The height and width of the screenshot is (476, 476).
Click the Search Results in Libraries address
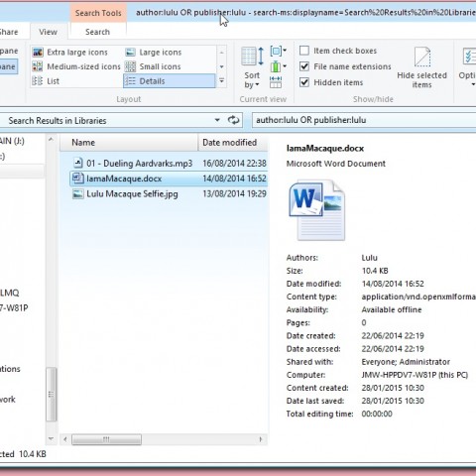(x=58, y=121)
